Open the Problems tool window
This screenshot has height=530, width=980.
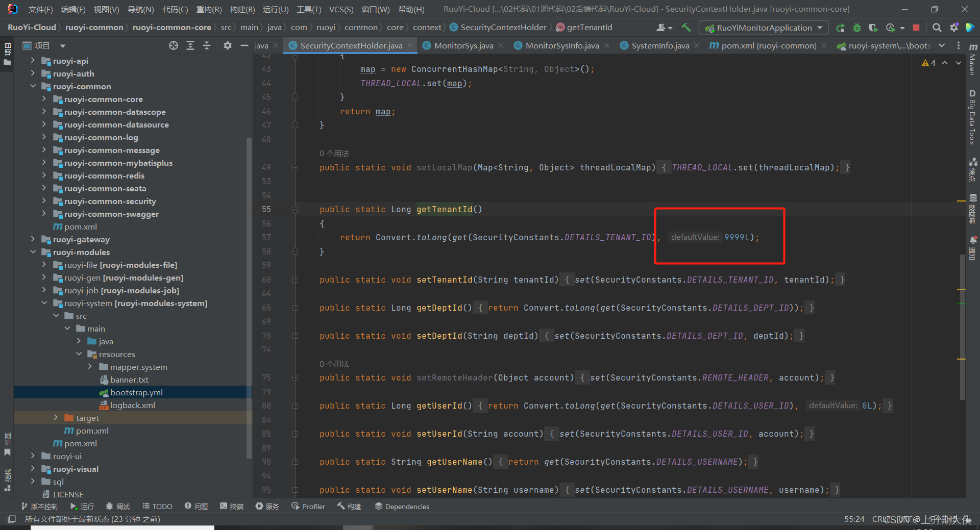click(197, 507)
